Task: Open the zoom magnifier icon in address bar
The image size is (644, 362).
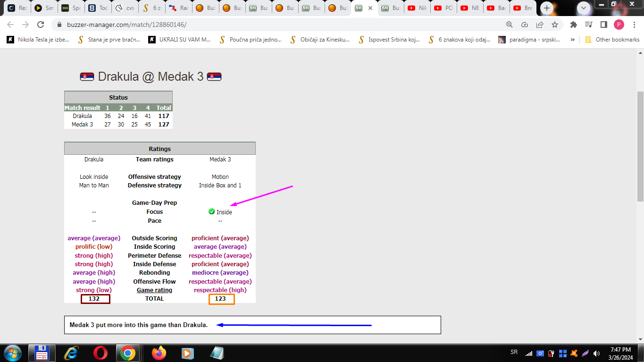Action: pyautogui.click(x=510, y=25)
